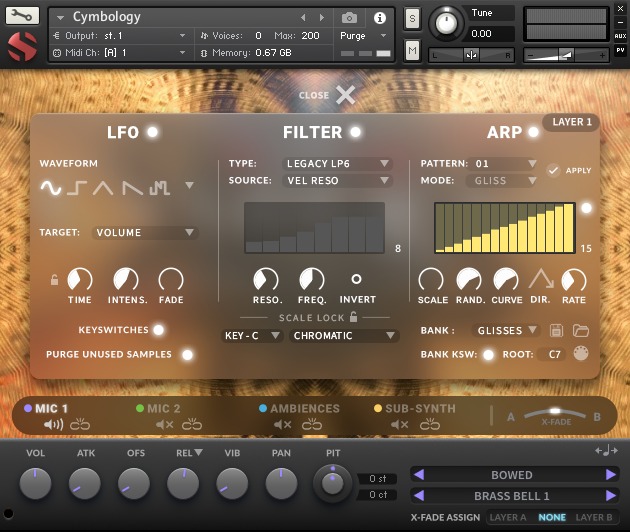This screenshot has height=532, width=630.
Task: Open the Chromatic scale dropdown
Action: pyautogui.click(x=344, y=336)
